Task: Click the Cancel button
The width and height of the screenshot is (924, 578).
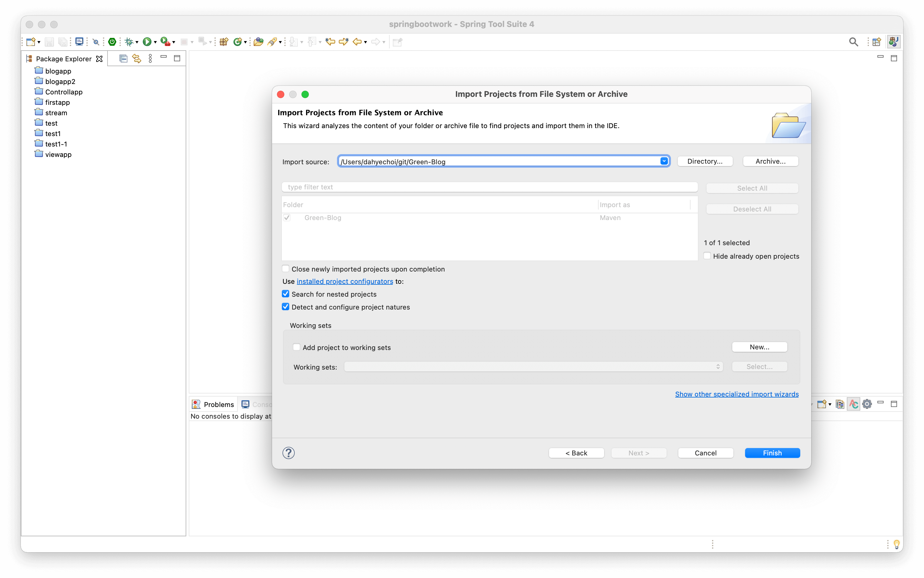Action: pyautogui.click(x=706, y=453)
